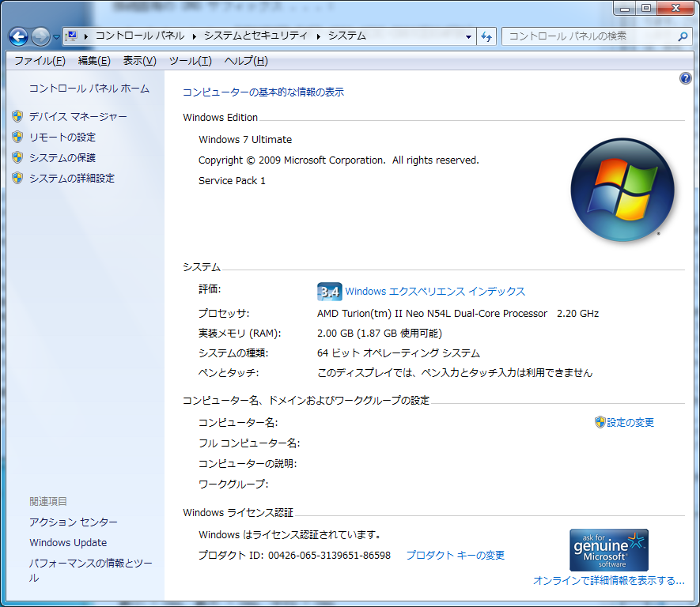This screenshot has width=700, height=607.
Task: Expand the recent pages arrow near Forward button
Action: click(x=56, y=37)
